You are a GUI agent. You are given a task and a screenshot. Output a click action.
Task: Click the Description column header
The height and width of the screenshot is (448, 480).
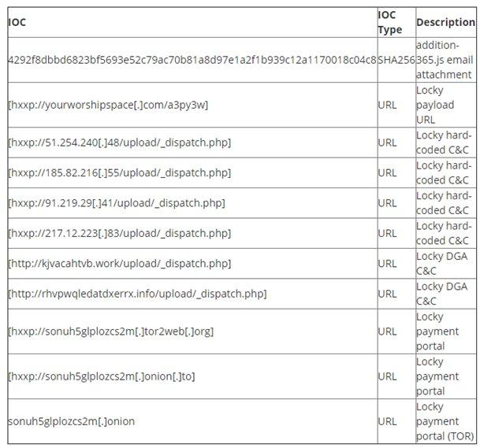(x=445, y=22)
